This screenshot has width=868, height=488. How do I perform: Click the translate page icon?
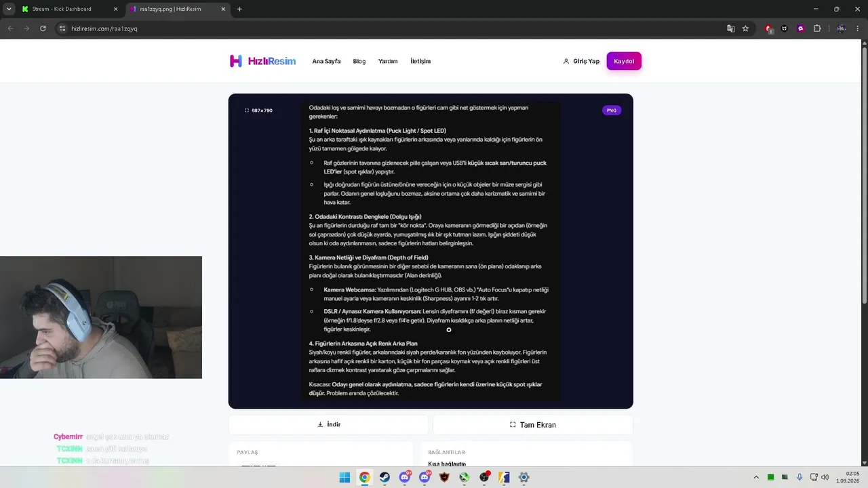click(730, 28)
